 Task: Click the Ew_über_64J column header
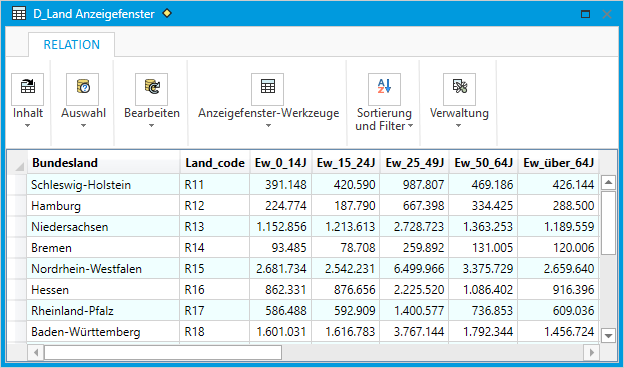tap(558, 163)
